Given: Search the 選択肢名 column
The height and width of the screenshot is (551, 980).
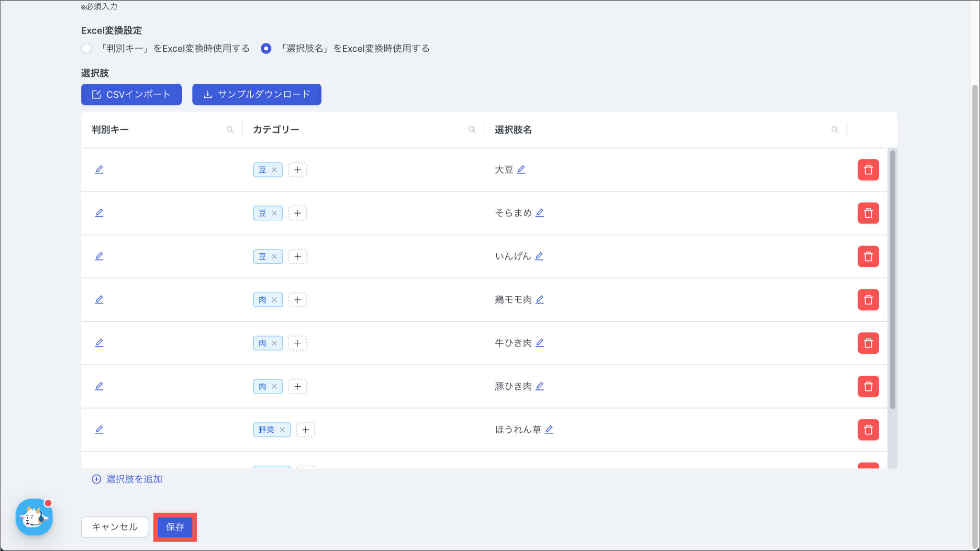Looking at the screenshot, I should click(835, 130).
